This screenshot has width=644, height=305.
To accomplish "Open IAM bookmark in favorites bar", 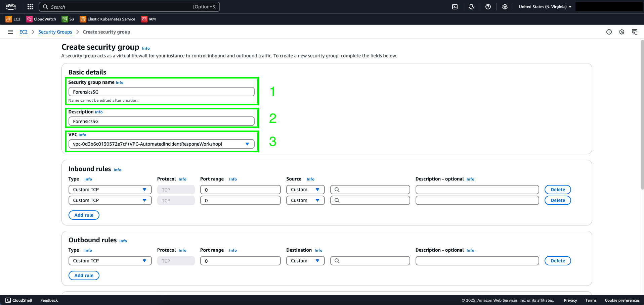I will [148, 19].
